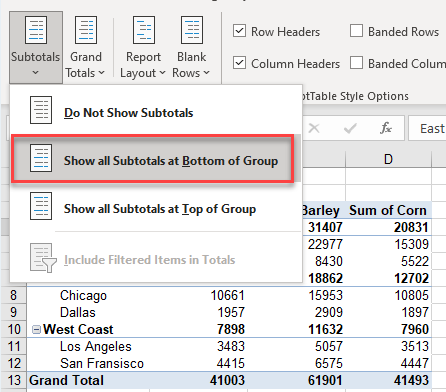446x392 pixels.
Task: Toggle the Row Headers checkbox
Action: pyautogui.click(x=240, y=31)
